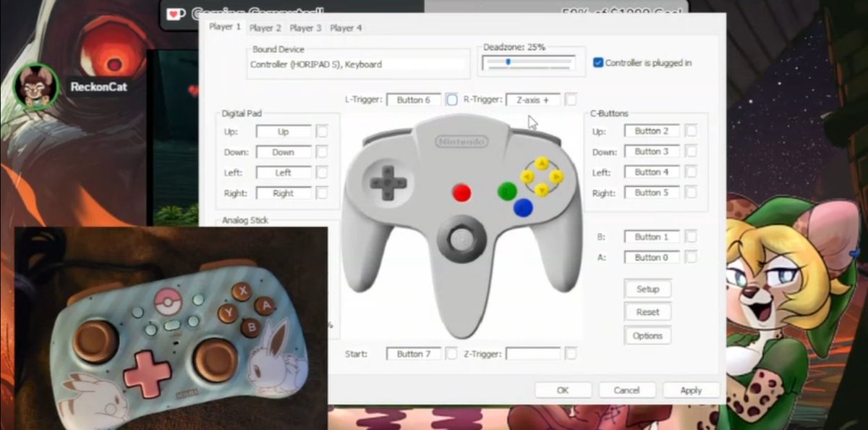Screen dimensions: 868x430
Task: Click the Digital Pad Down field
Action: 284,152
